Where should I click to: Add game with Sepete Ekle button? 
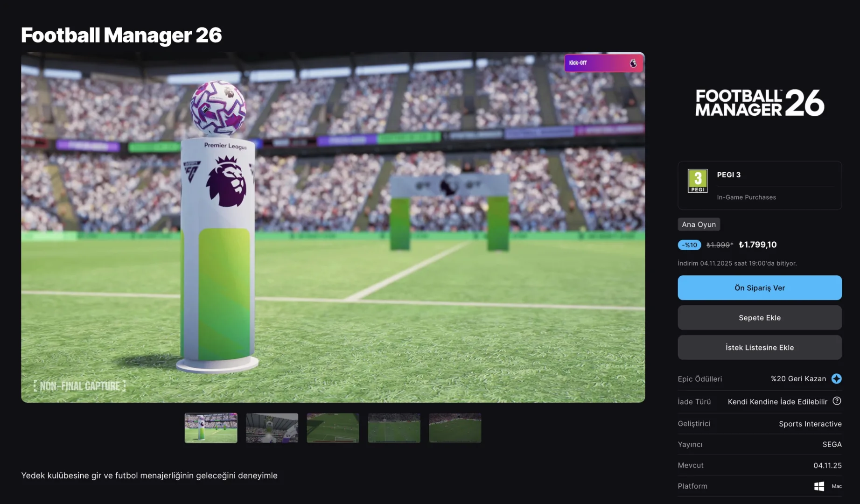click(760, 317)
